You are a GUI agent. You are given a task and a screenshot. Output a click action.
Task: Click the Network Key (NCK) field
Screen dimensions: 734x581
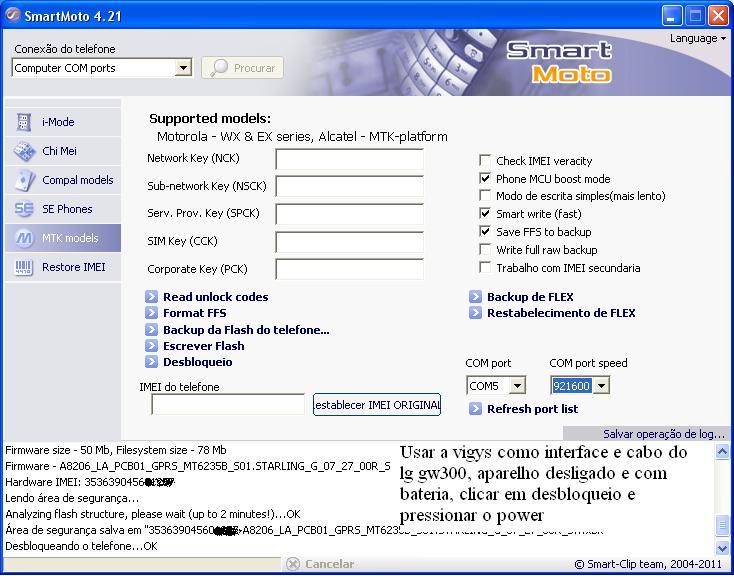[x=350, y=159]
